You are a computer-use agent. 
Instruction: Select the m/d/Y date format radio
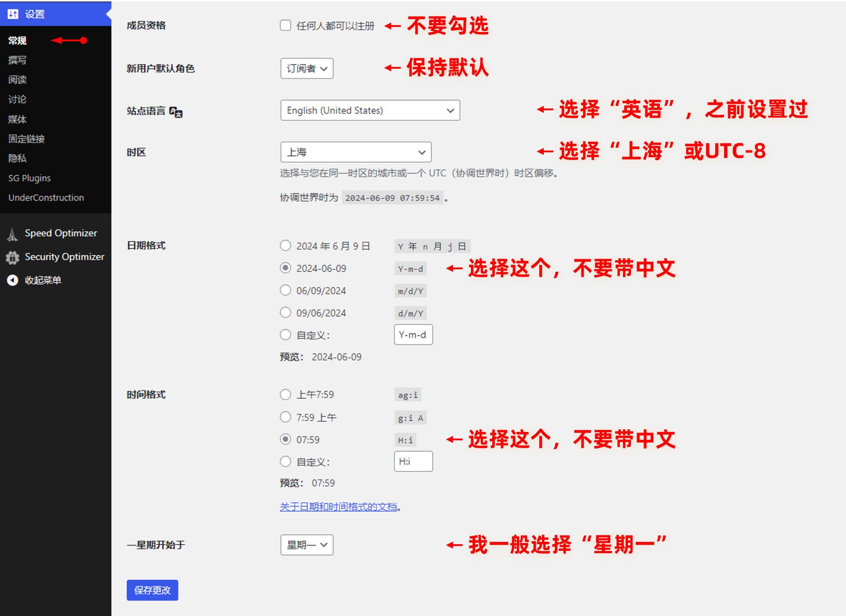pyautogui.click(x=285, y=290)
